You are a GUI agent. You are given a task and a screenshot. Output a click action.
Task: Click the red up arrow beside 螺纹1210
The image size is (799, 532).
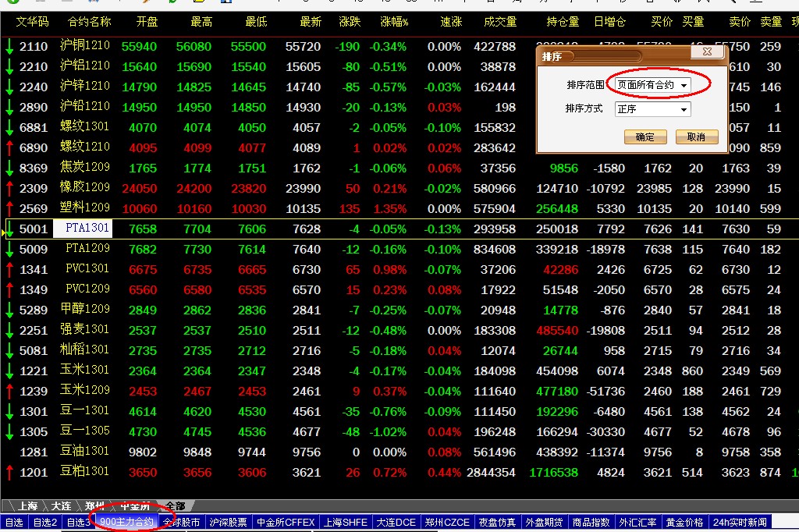[9, 148]
